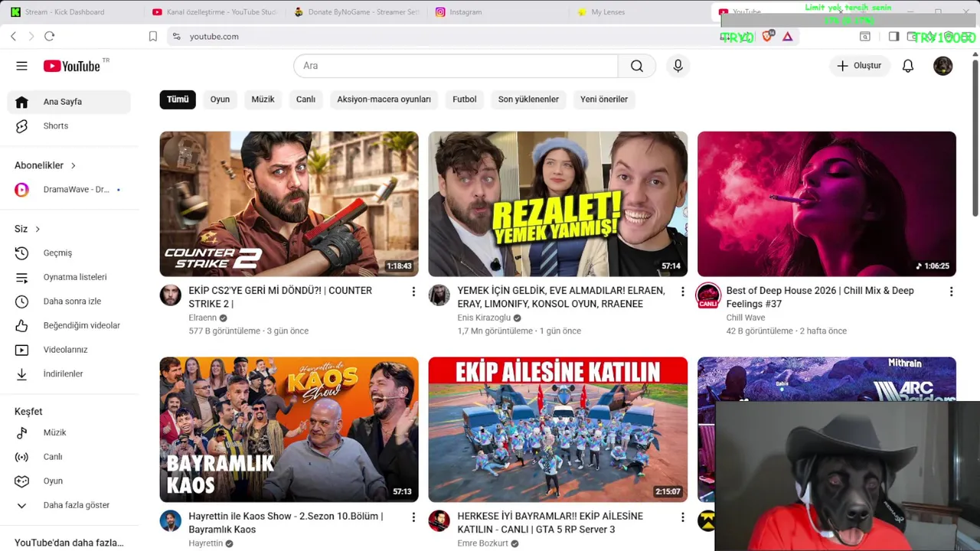Open options for Hayrettin Kaos Show video
Image resolution: width=980 pixels, height=551 pixels.
pyautogui.click(x=413, y=517)
